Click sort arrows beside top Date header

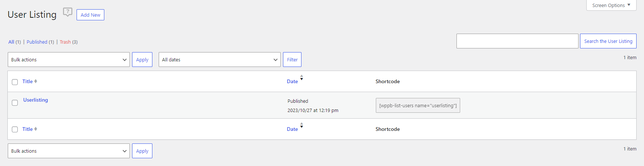pyautogui.click(x=301, y=78)
